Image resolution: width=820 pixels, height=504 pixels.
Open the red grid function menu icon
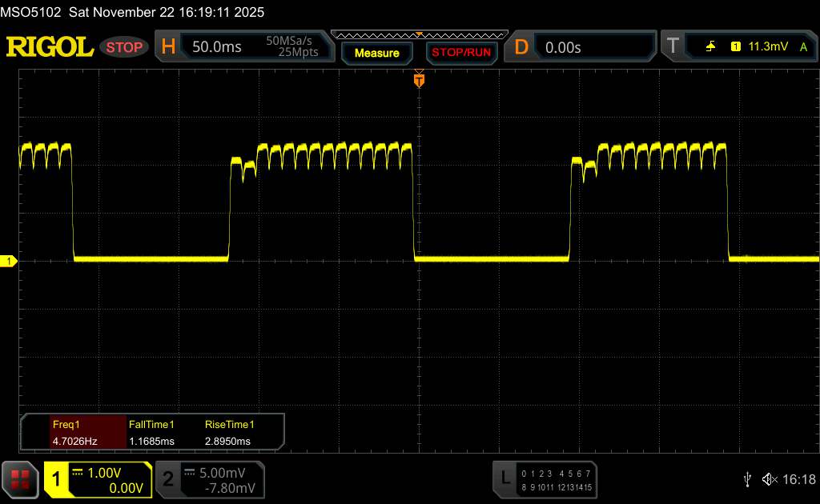[21, 479]
